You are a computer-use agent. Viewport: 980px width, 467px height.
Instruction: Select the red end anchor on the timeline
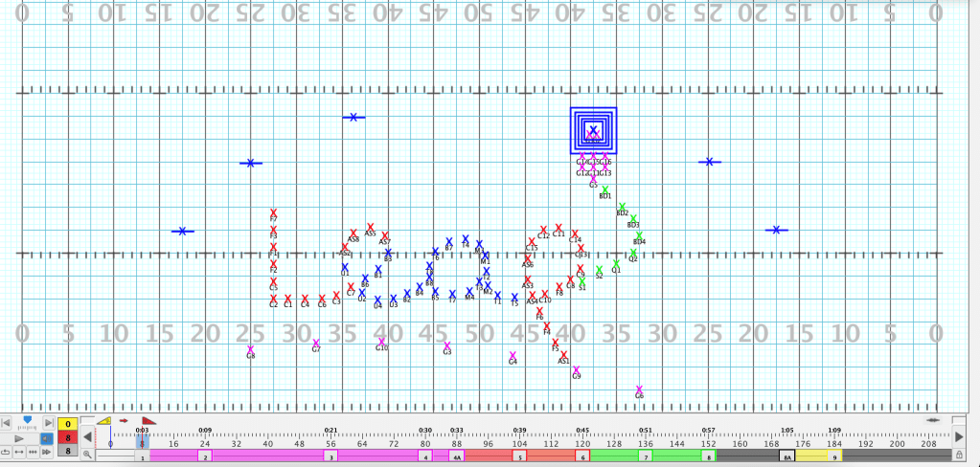(x=148, y=420)
